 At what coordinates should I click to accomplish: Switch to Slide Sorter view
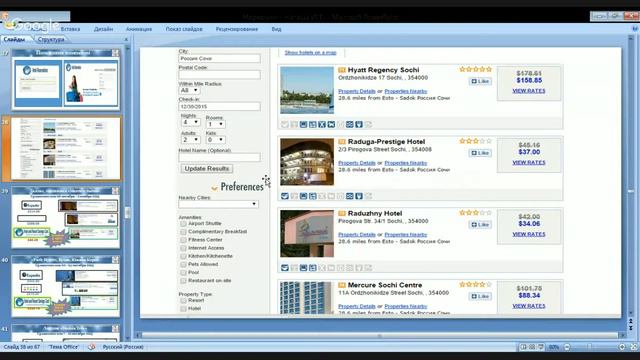(x=532, y=347)
